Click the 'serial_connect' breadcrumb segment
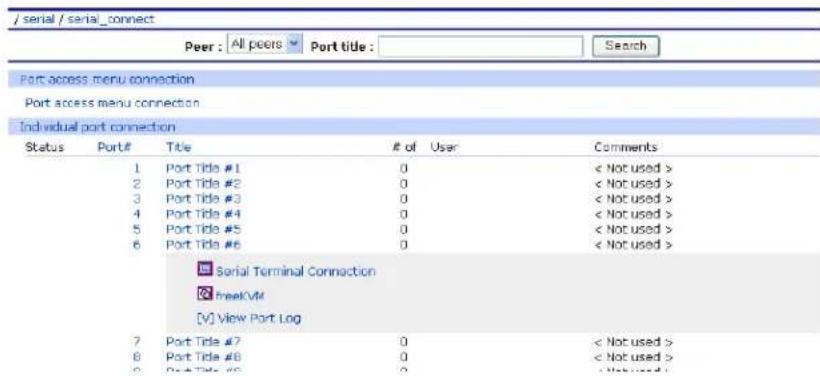820x376 pixels. coord(111,19)
